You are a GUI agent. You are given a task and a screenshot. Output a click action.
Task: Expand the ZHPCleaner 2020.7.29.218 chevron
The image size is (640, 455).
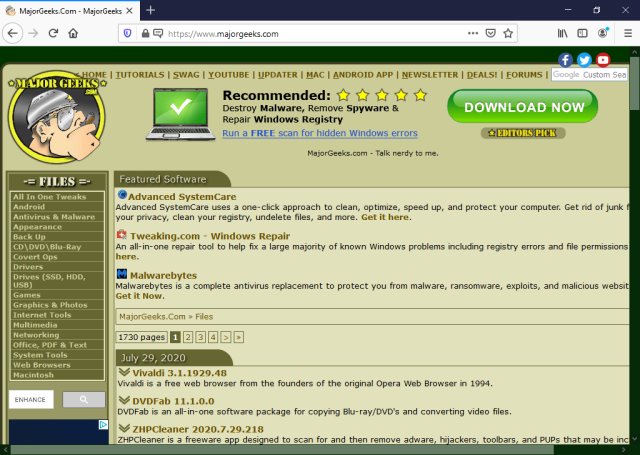(x=124, y=428)
